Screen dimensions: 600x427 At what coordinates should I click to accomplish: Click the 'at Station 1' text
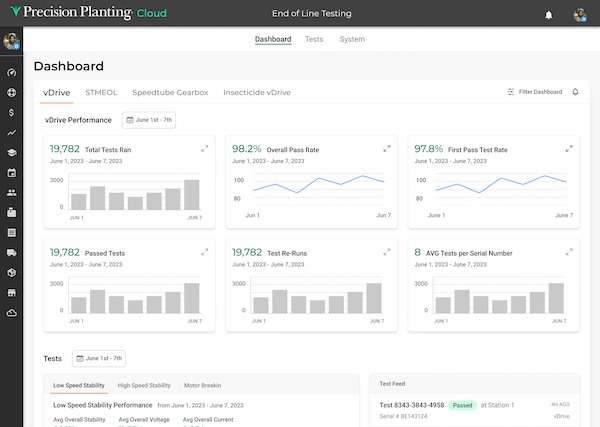[x=497, y=405]
